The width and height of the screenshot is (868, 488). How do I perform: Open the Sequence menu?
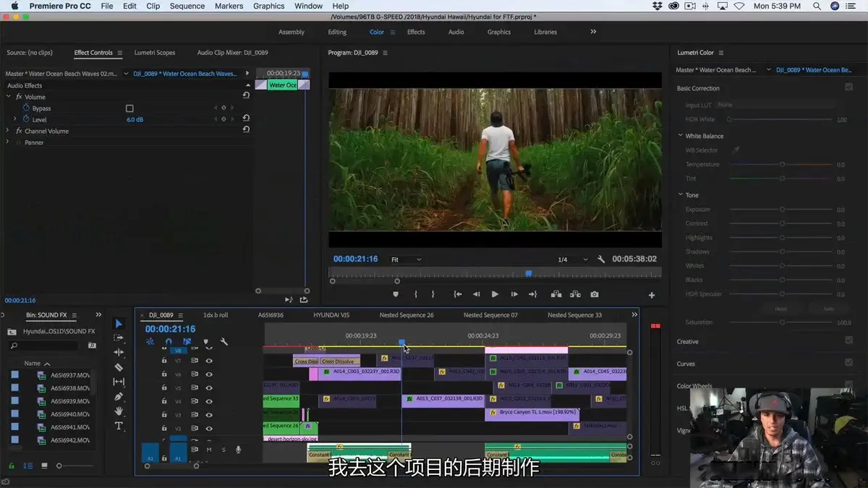click(187, 6)
